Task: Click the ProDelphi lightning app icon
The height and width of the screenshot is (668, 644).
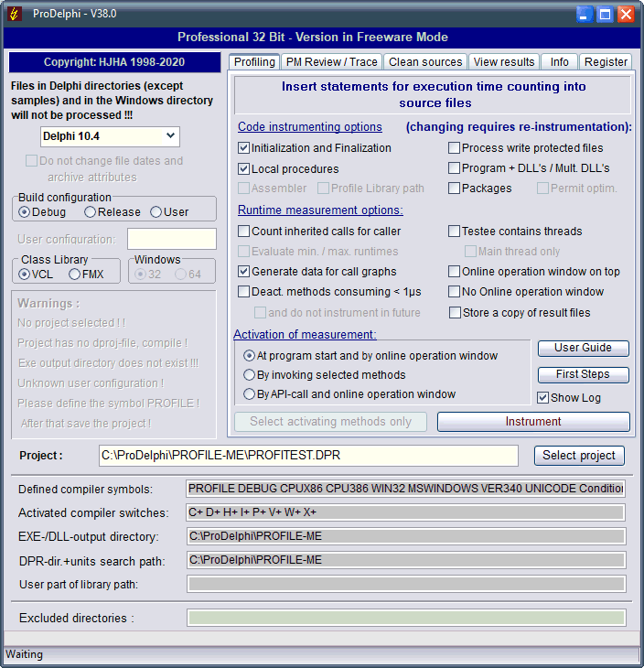Action: click(14, 14)
